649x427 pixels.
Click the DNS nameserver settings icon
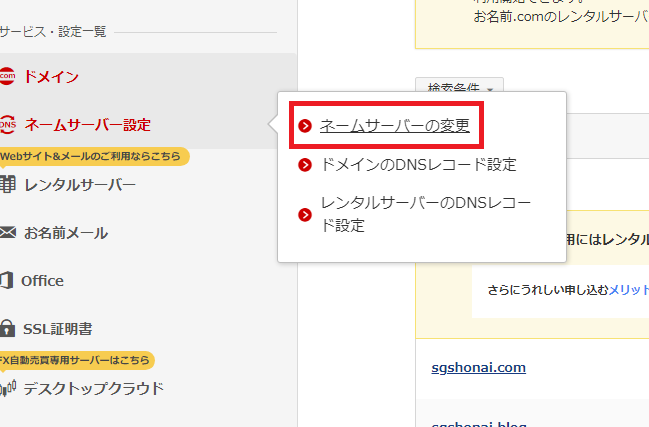pyautogui.click(x=7, y=125)
